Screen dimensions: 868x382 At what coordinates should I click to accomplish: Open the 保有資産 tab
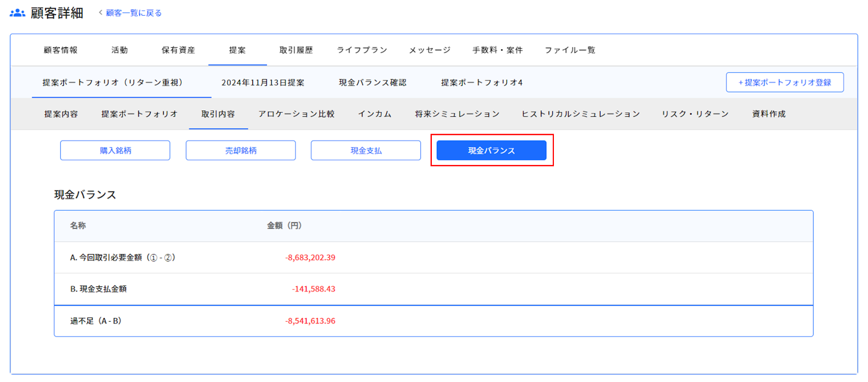pos(178,50)
